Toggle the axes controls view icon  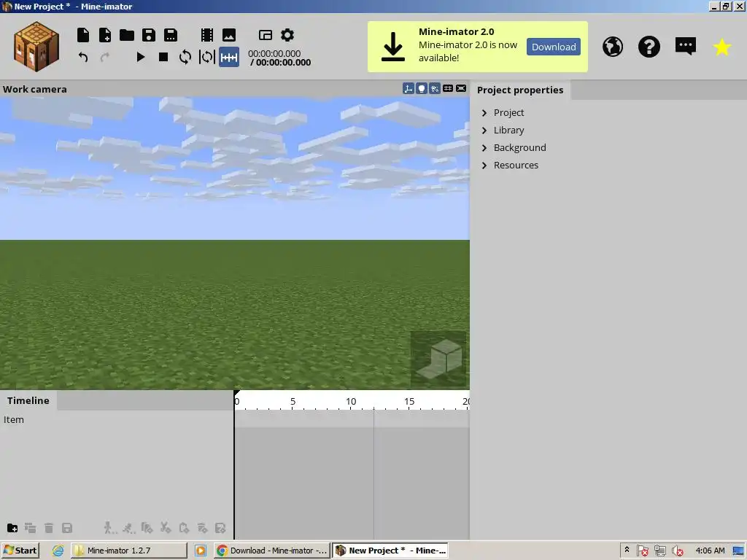(409, 88)
